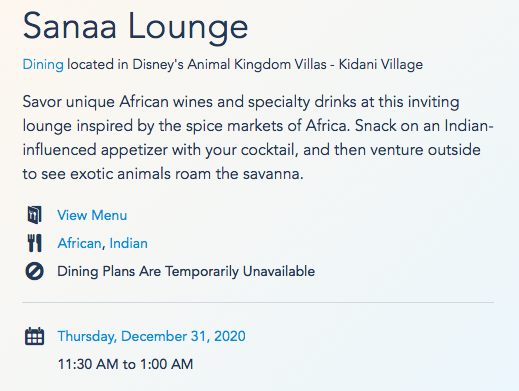Screen dimensions: 519x391
Task: Click the prohibited circle icon beside Dining Plans
Action: coord(34,271)
